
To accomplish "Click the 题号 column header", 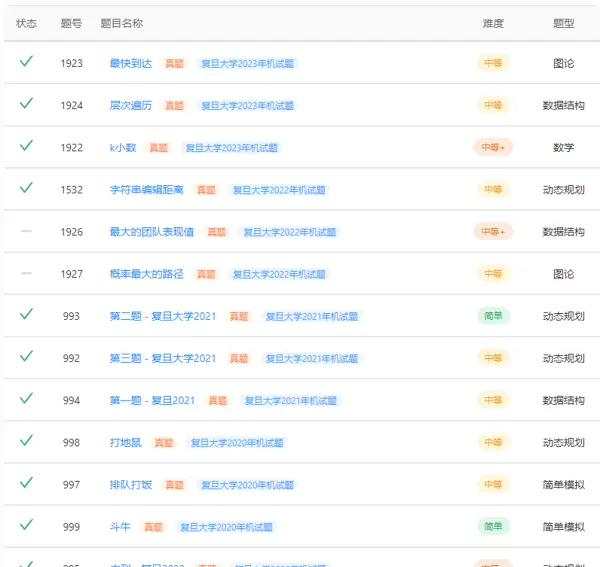I will tap(71, 23).
